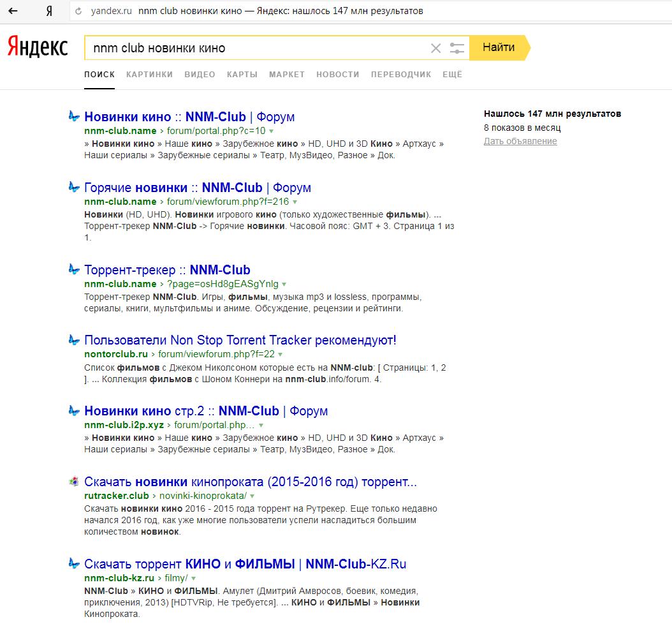Click nnm-club.name domain under Торрент-трекер result
Screen dimensions: 672x638
121,284
